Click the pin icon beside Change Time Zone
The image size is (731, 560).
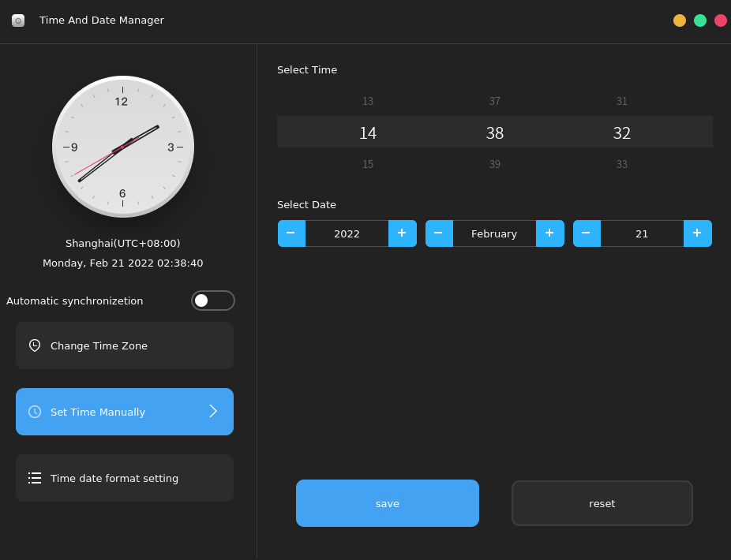[34, 345]
